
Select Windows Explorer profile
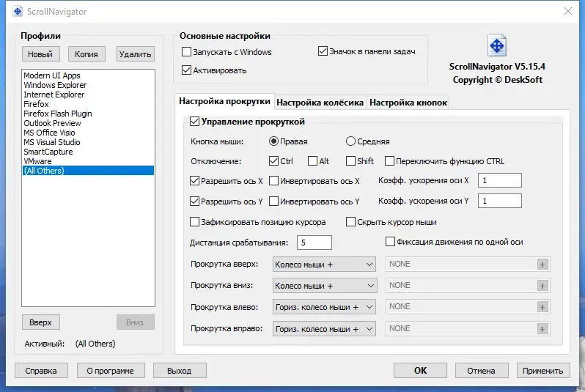[88, 85]
